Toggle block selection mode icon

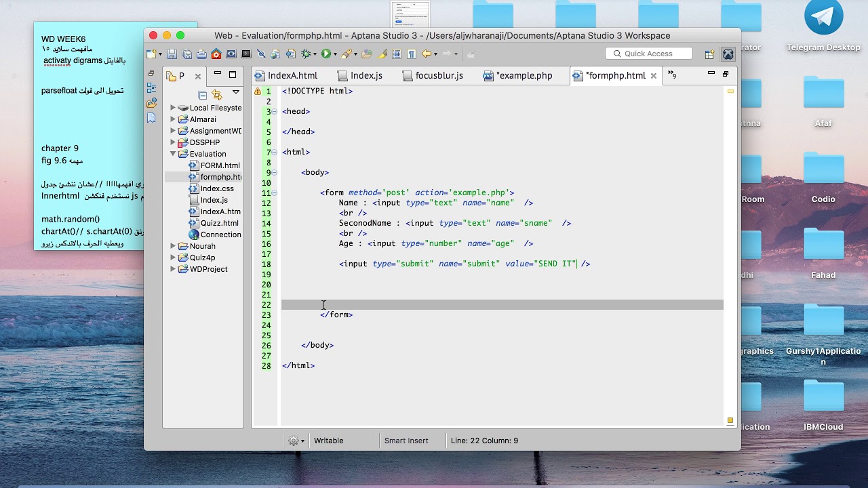[397, 54]
